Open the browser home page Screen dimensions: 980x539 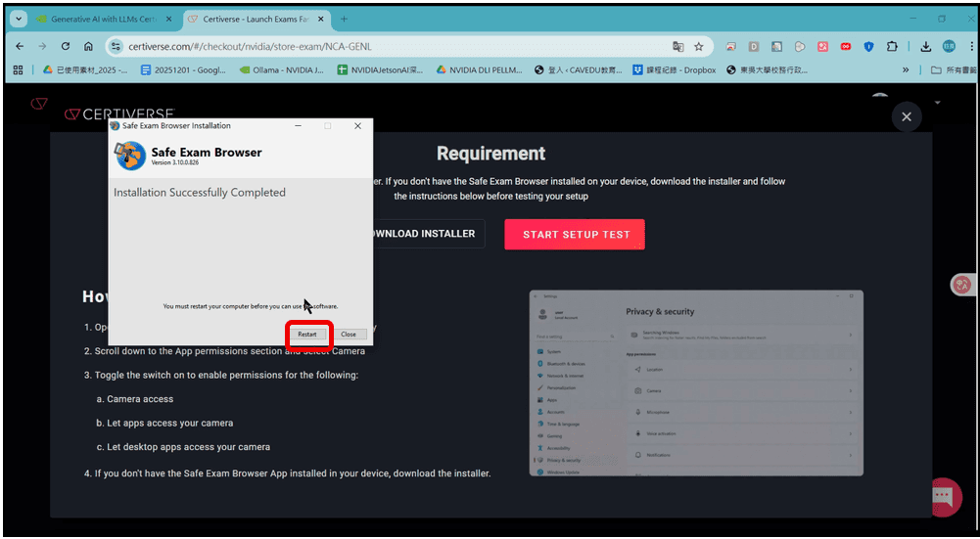click(88, 46)
